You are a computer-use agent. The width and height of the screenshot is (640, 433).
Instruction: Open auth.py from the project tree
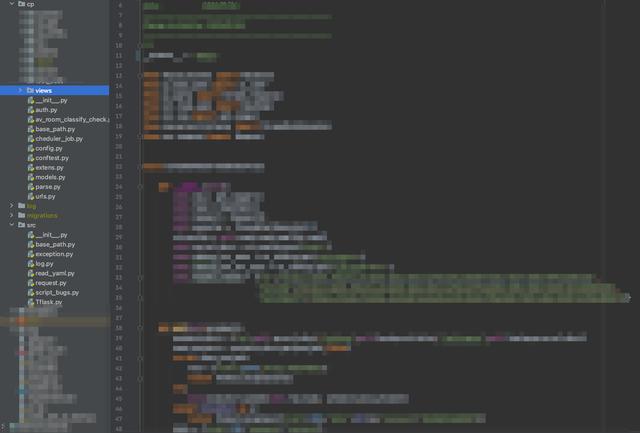[x=46, y=110]
